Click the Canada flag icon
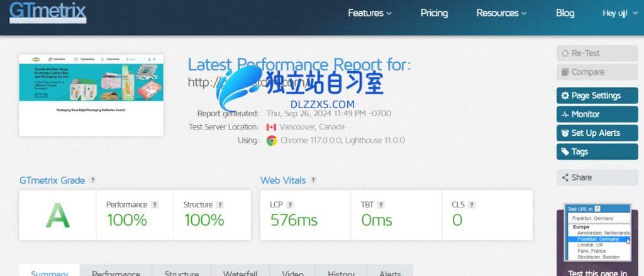The height and width of the screenshot is (276, 644). (x=271, y=128)
